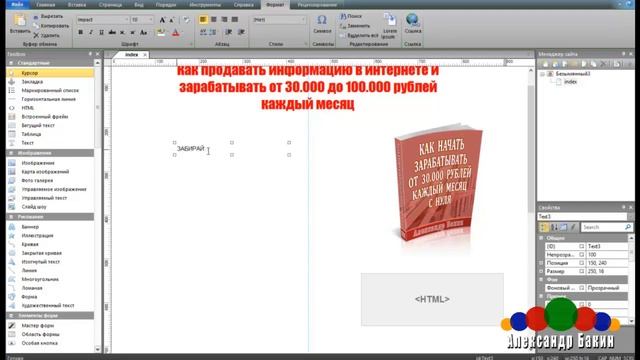Enable align right paragraph option

point(224,20)
